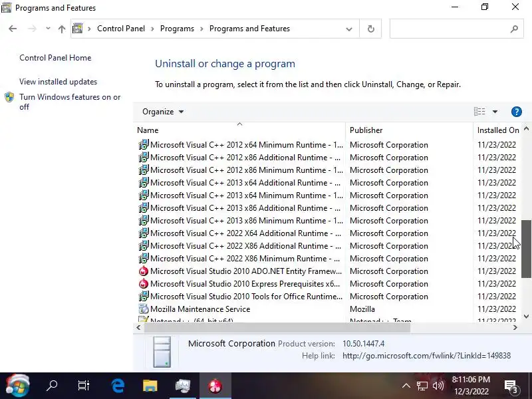Open Turn Windows features on or off
This screenshot has height=399, width=532.
(70, 102)
